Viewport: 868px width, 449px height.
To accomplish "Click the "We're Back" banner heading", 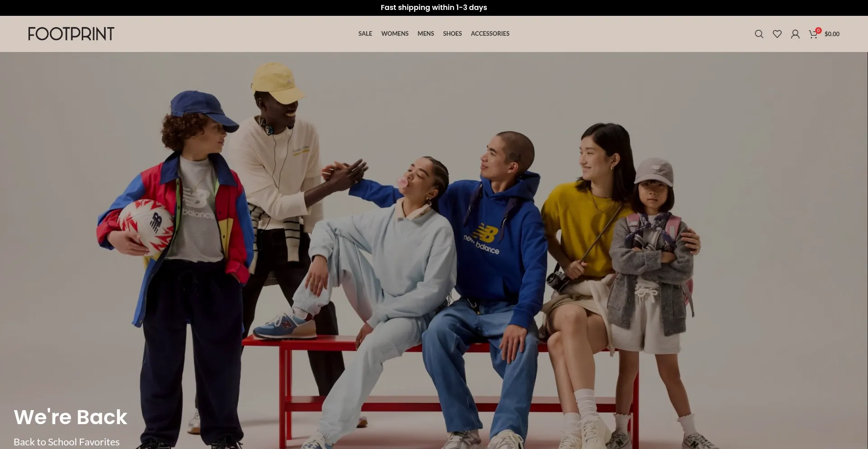I will click(71, 417).
